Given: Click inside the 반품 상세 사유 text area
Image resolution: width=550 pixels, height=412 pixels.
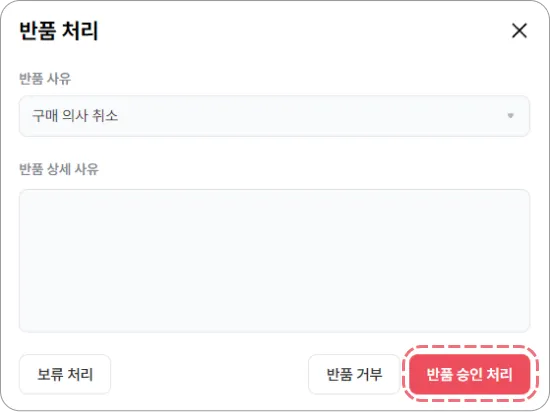Looking at the screenshot, I should pyautogui.click(x=274, y=261).
